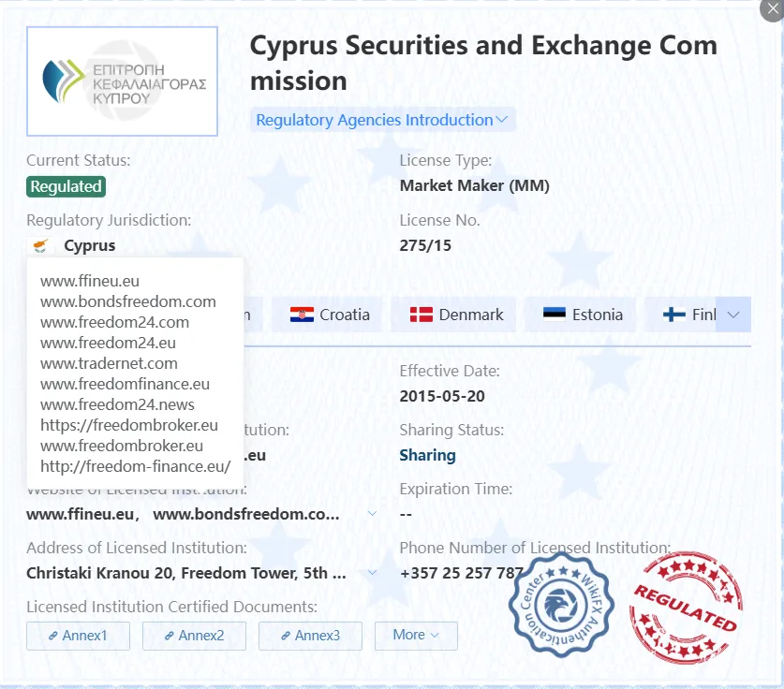Open www.freedom24.com from the website list
Screen dimensions: 784x689
114,322
